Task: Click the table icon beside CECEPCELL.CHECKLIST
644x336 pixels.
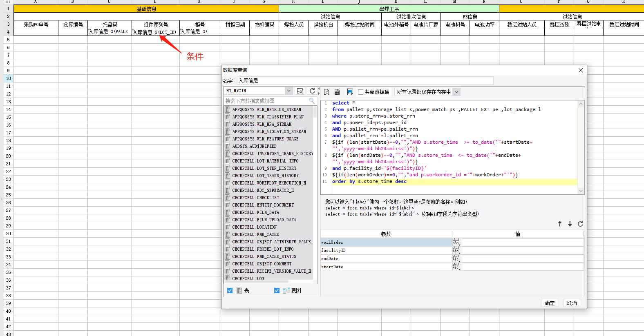Action: [x=228, y=198]
